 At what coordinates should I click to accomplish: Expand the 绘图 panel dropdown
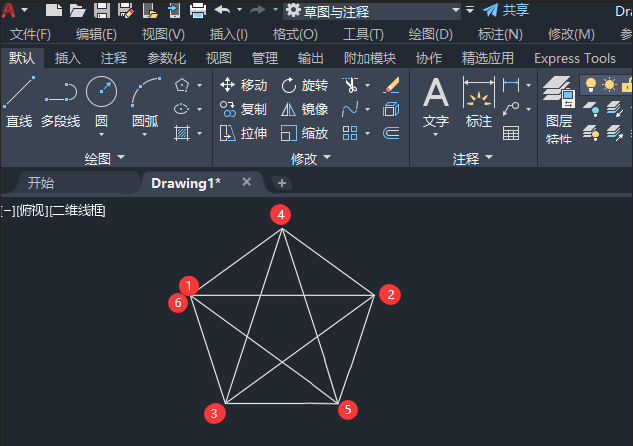105,158
